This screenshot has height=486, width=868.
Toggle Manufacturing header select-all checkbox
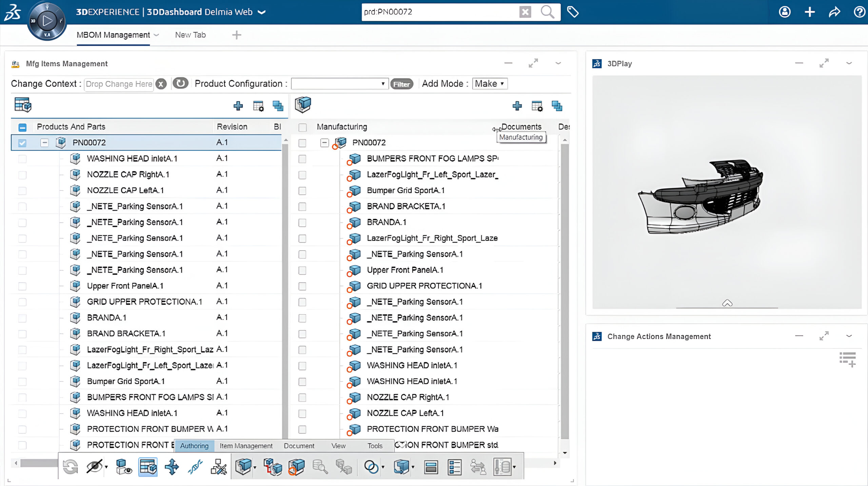(x=302, y=127)
